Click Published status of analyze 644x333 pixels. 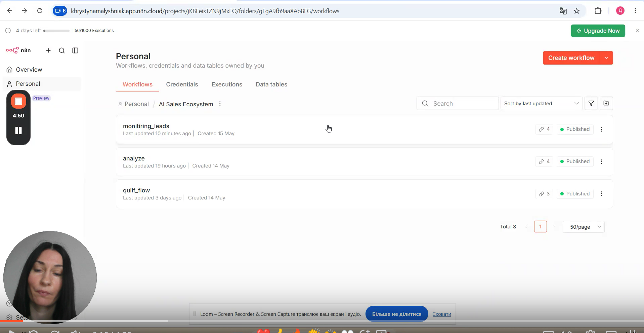coord(575,161)
